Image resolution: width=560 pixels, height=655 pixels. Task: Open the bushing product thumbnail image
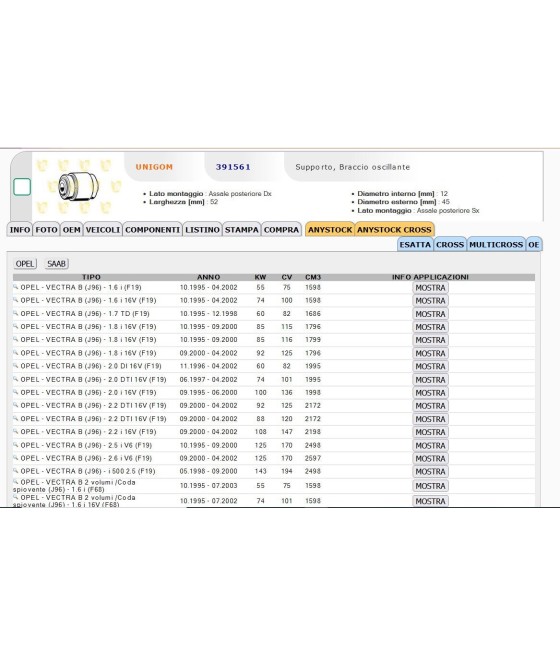(78, 186)
